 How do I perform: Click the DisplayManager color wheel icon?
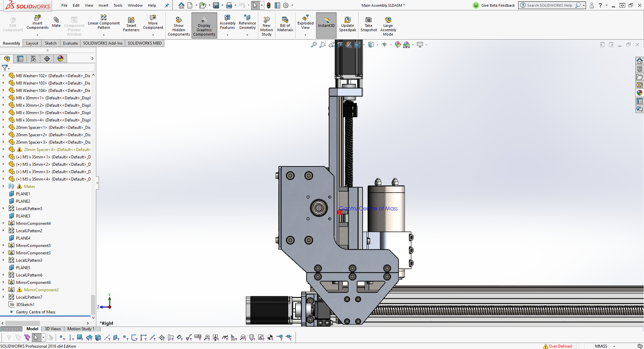(x=60, y=59)
